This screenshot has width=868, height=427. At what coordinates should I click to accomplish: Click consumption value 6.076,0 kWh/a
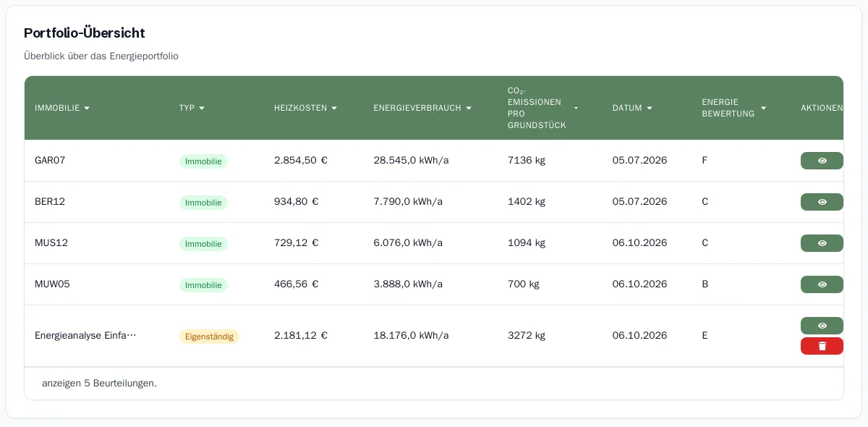tap(408, 243)
